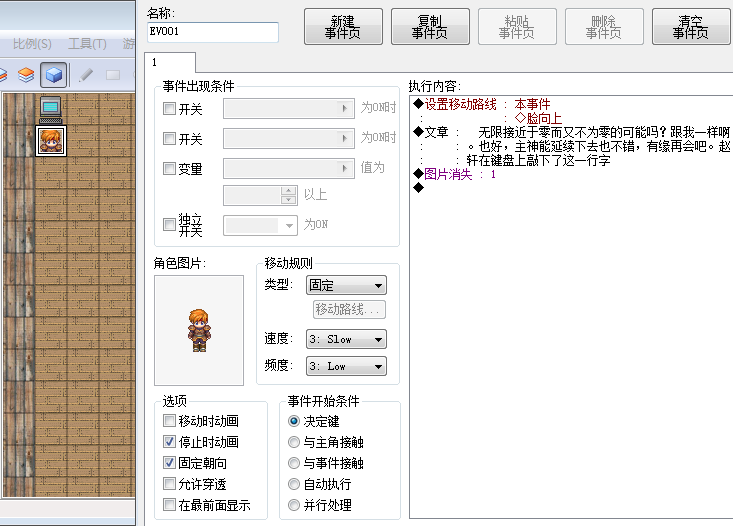Select the ◇脸向上 command line
Screen dimensions: 733x526
pyautogui.click(x=538, y=118)
